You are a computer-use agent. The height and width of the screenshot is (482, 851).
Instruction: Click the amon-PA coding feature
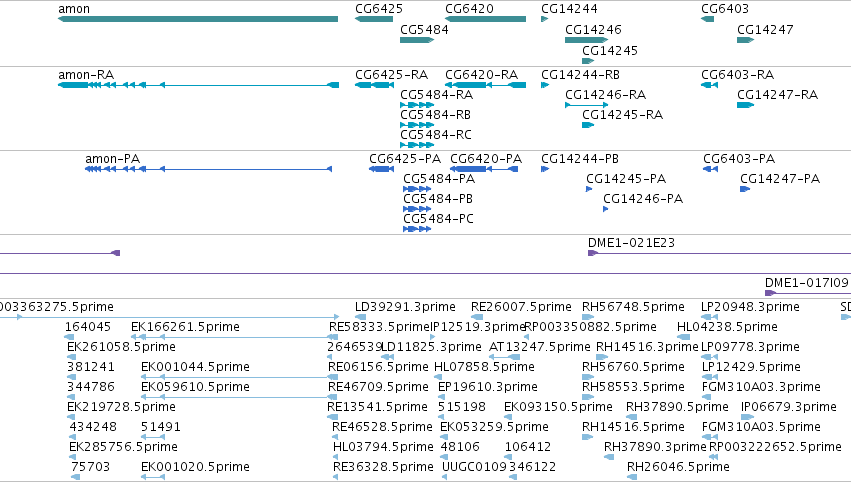(208, 169)
